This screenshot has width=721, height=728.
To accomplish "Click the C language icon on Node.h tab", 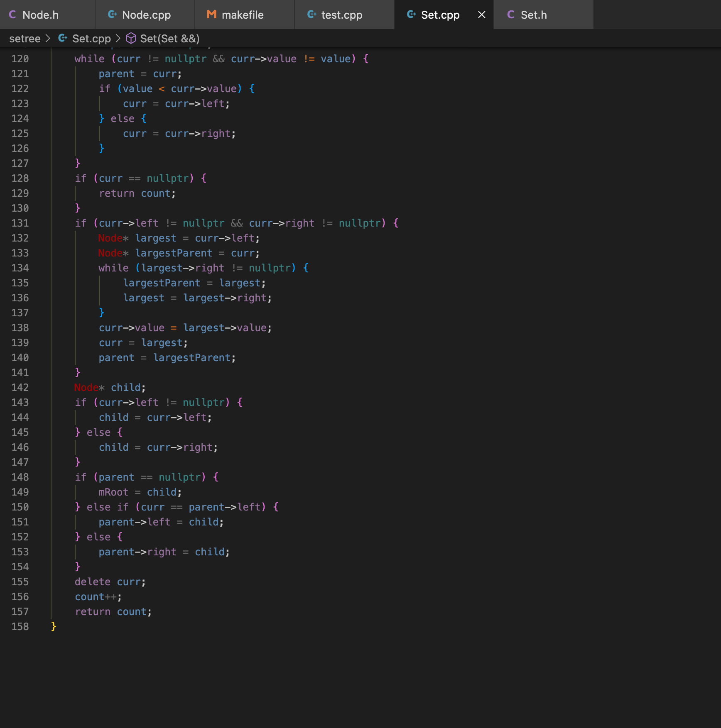I will click(12, 15).
